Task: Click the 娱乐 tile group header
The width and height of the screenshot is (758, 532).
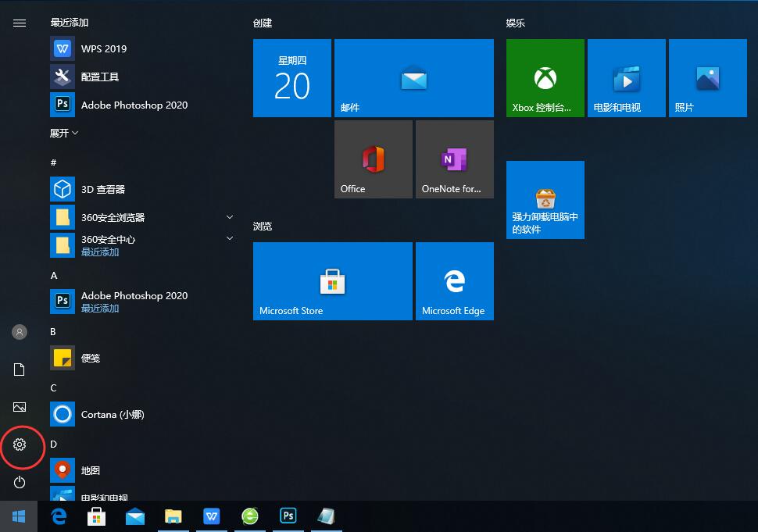Action: pyautogui.click(x=515, y=23)
